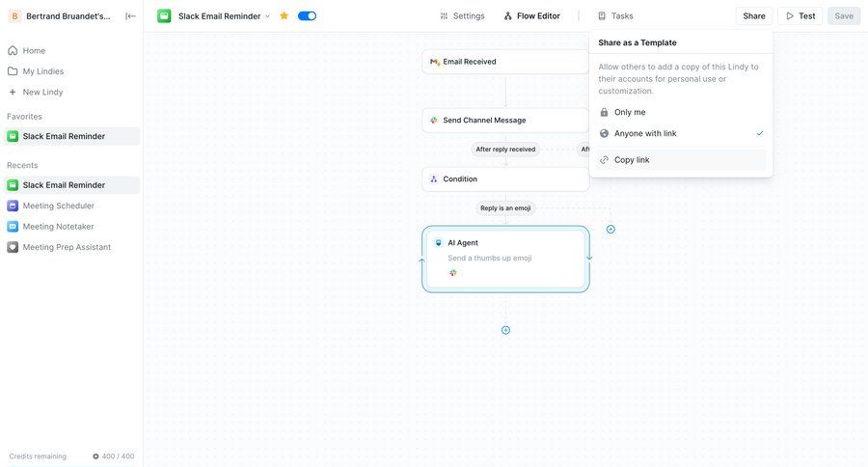Click the Share as a Template heading

pos(637,42)
